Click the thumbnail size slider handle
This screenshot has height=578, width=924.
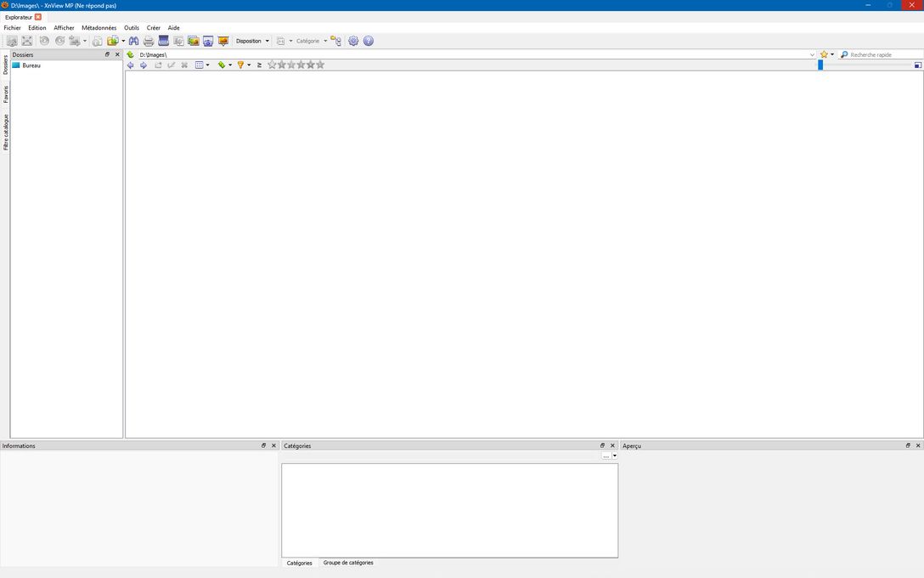pos(820,65)
